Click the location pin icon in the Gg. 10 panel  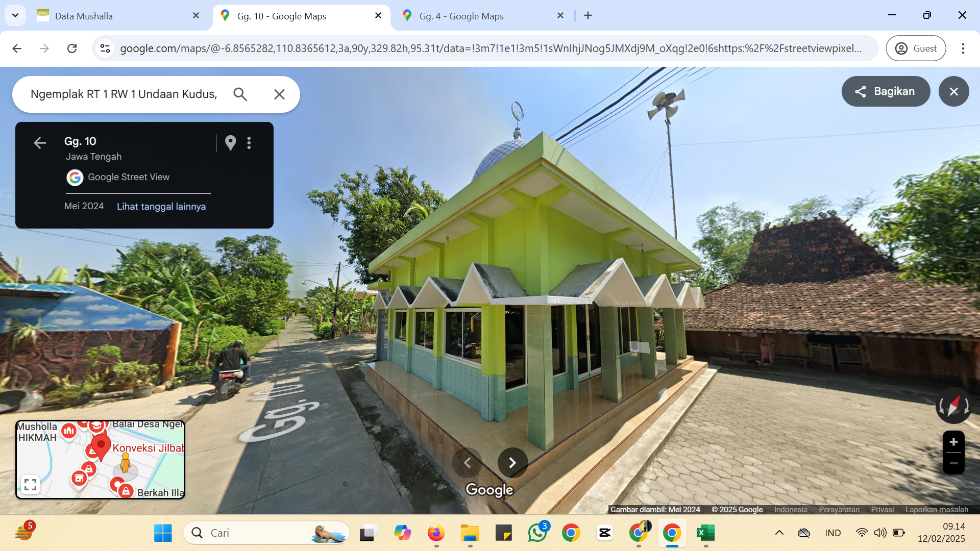click(231, 143)
